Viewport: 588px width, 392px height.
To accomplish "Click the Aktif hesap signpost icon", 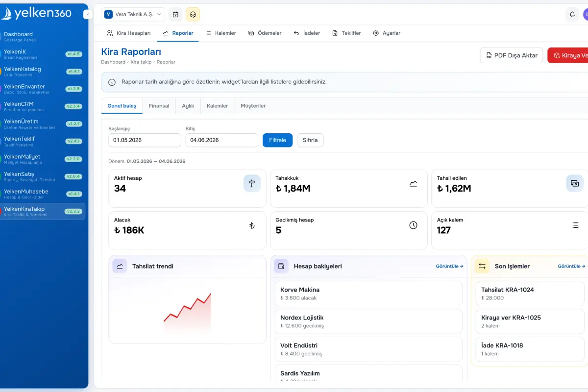I will (252, 183).
